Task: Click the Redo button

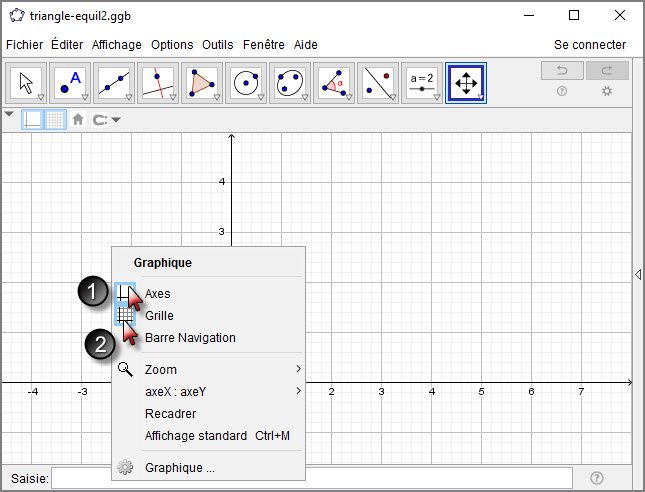Action: (x=607, y=70)
